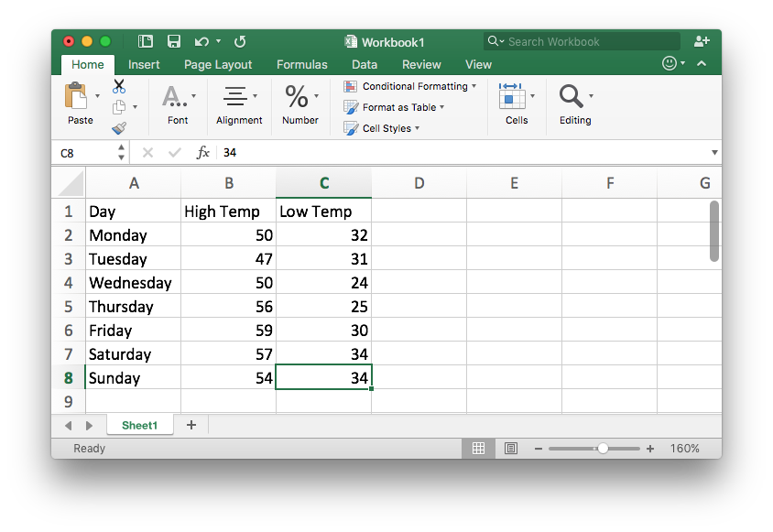Click the zoom in plus button
This screenshot has width=773, height=532.
pyautogui.click(x=650, y=449)
